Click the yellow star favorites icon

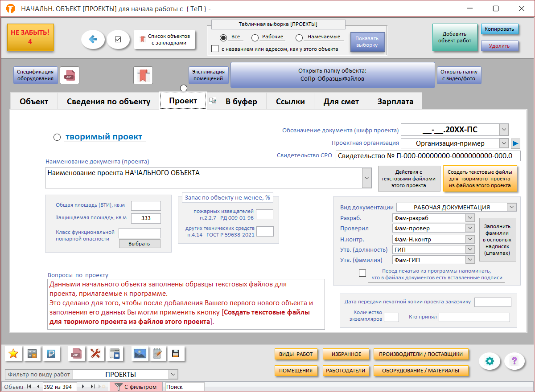13,354
